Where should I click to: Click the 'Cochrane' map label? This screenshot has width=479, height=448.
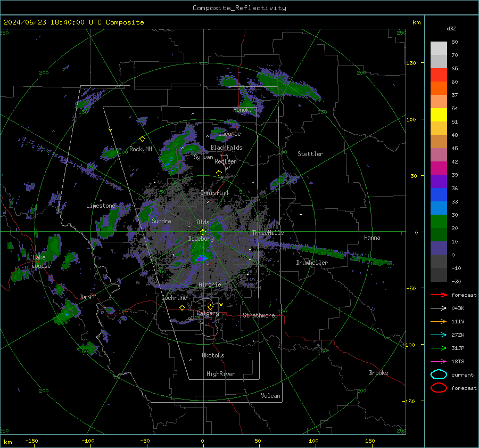tap(174, 298)
